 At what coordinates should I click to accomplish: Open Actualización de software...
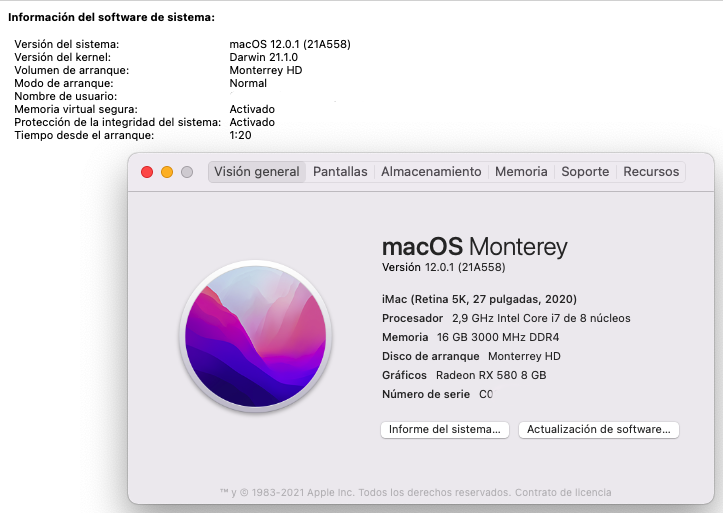(x=599, y=430)
